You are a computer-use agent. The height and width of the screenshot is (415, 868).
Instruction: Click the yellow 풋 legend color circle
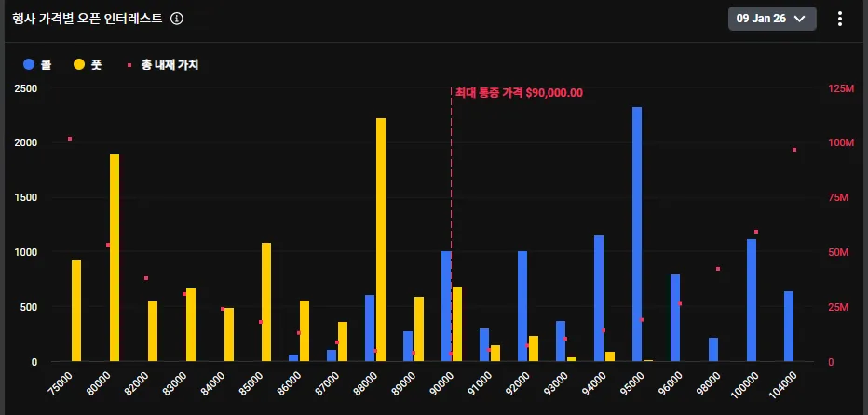pyautogui.click(x=79, y=64)
